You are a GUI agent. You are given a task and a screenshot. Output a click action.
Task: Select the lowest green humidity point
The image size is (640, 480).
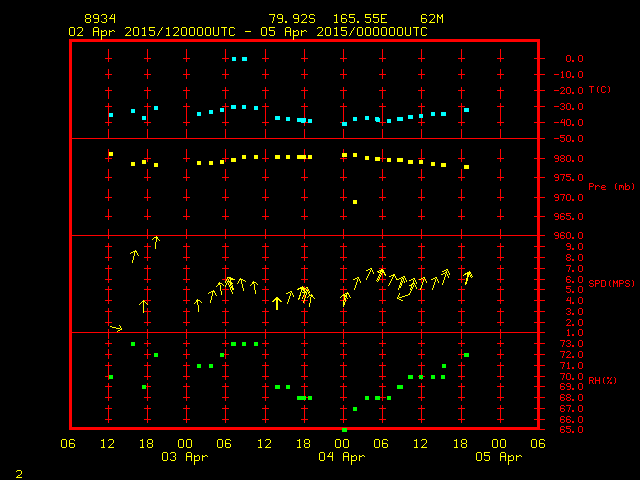click(344, 429)
